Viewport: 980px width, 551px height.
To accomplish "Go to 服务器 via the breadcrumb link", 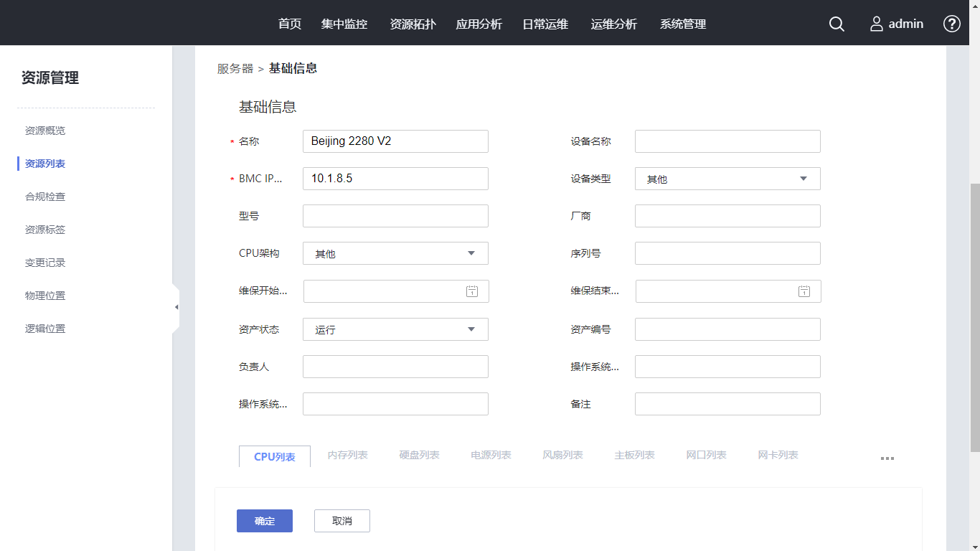I will (x=235, y=69).
